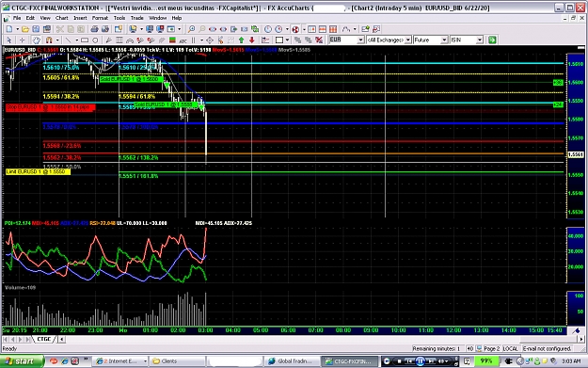Select the arrow pointer tool
The height and width of the screenshot is (368, 588).
point(9,40)
